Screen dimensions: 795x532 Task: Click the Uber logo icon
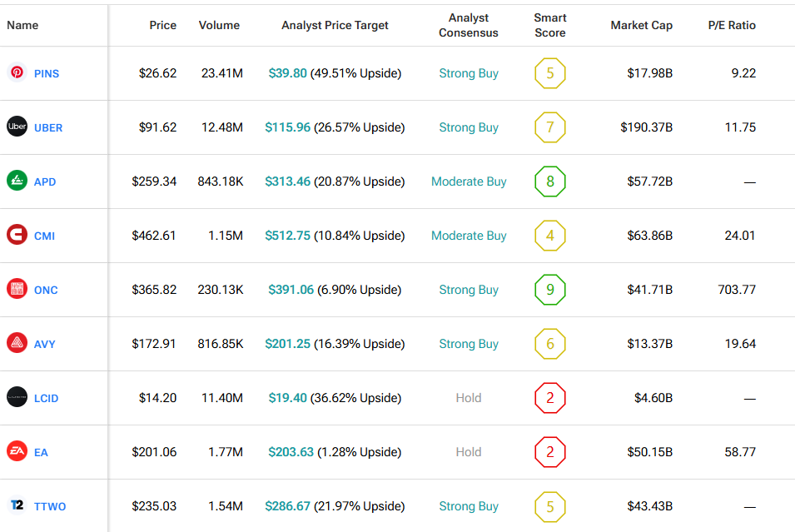[x=17, y=127]
